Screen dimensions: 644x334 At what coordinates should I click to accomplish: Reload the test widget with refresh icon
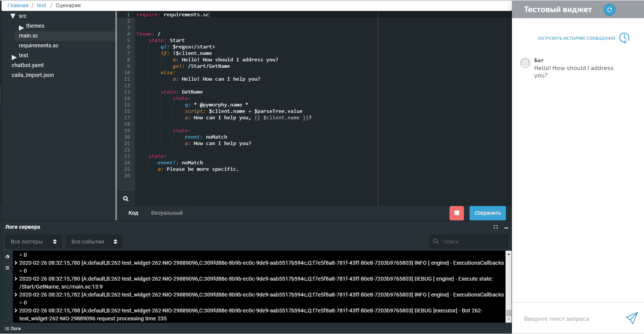609,10
